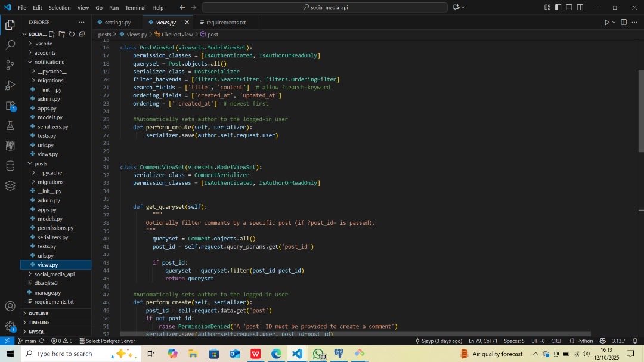Click the social_media_api command center search box

pyautogui.click(x=325, y=7)
